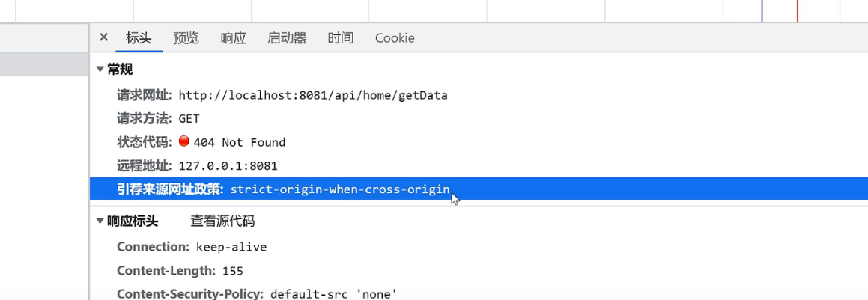Switch to the 预览 tab
Viewport: 868px width, 300px height.
[x=186, y=38]
